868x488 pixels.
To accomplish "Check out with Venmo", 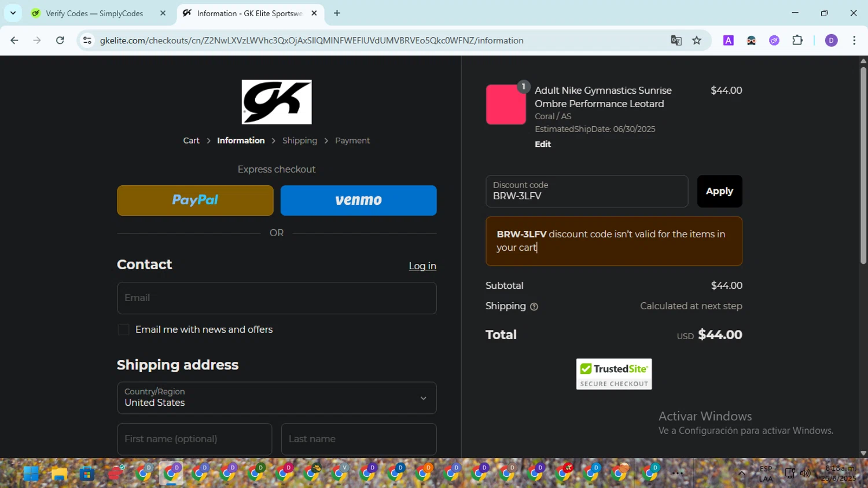I will pos(359,200).
